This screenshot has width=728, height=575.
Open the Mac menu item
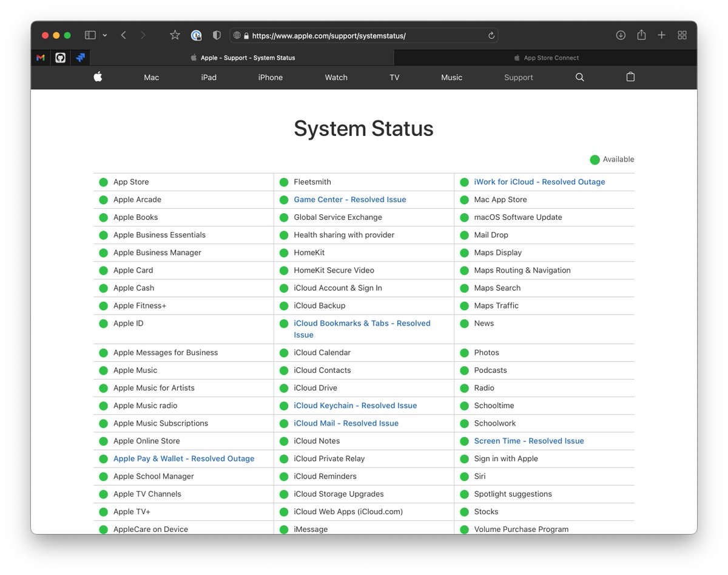(x=151, y=77)
